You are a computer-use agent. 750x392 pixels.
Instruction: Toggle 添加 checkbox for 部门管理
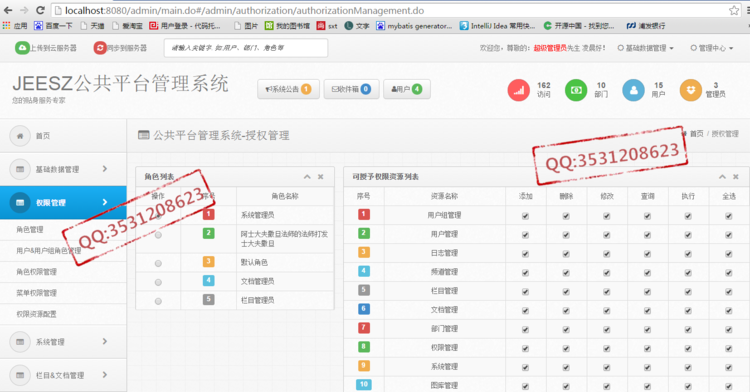pos(525,329)
